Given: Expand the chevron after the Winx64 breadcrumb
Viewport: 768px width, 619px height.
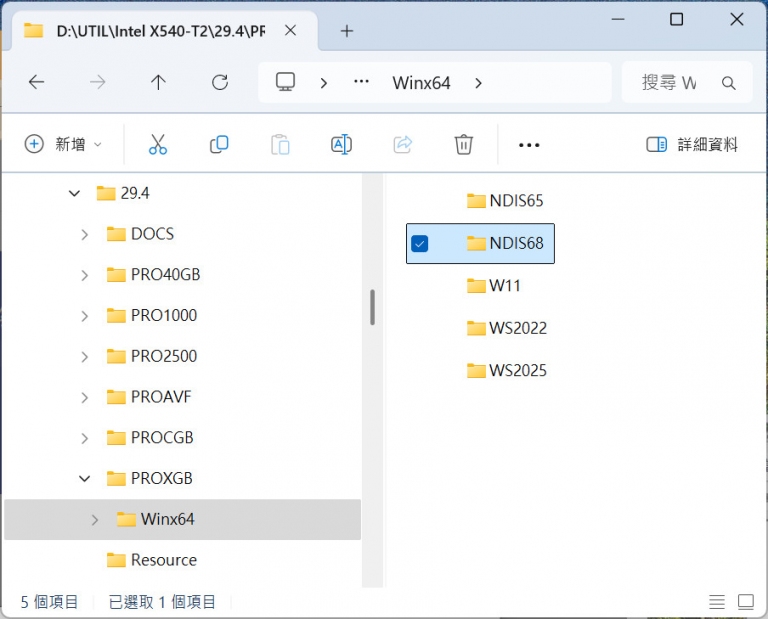Looking at the screenshot, I should point(479,83).
